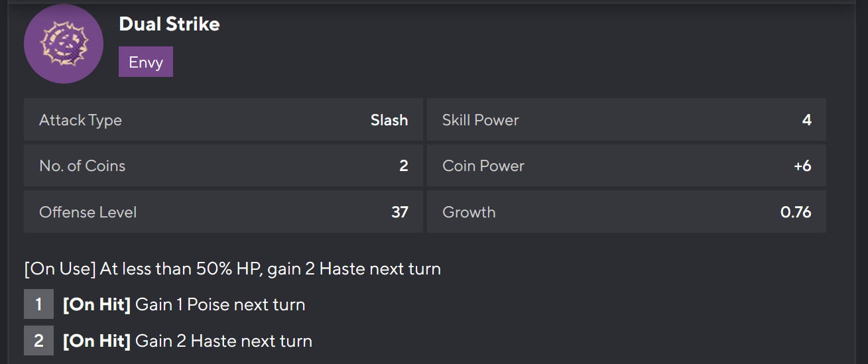The image size is (868, 364).
Task: Click the Coin Power label
Action: [x=483, y=166]
